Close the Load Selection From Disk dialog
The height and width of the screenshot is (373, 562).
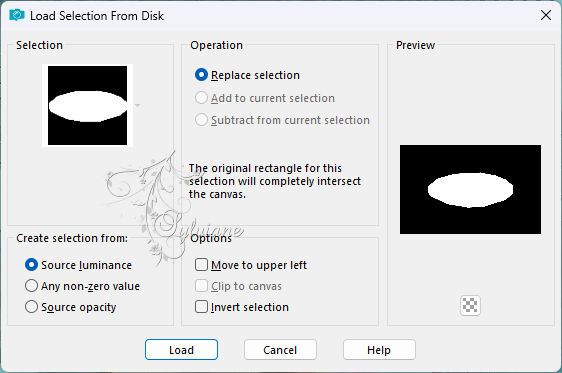pos(546,15)
